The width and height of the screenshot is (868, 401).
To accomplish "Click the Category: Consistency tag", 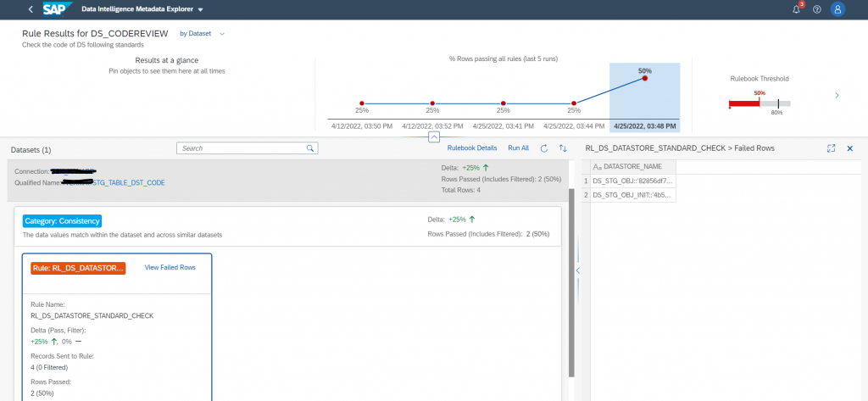I will pyautogui.click(x=62, y=221).
